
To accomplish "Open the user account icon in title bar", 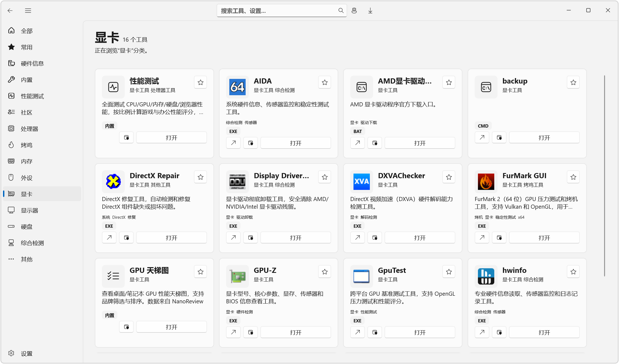I will click(354, 11).
